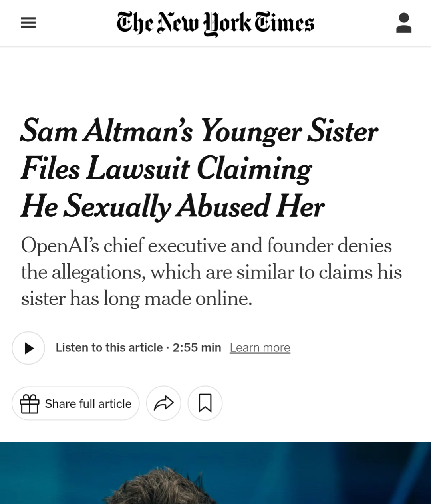Follow the Learn more link
This screenshot has height=504, width=431.
(260, 348)
